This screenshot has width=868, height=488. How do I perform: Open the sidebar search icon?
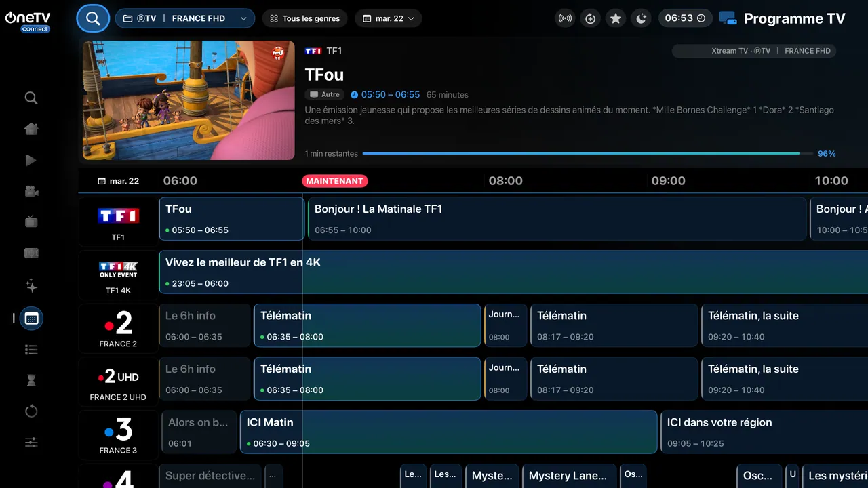[x=31, y=98]
